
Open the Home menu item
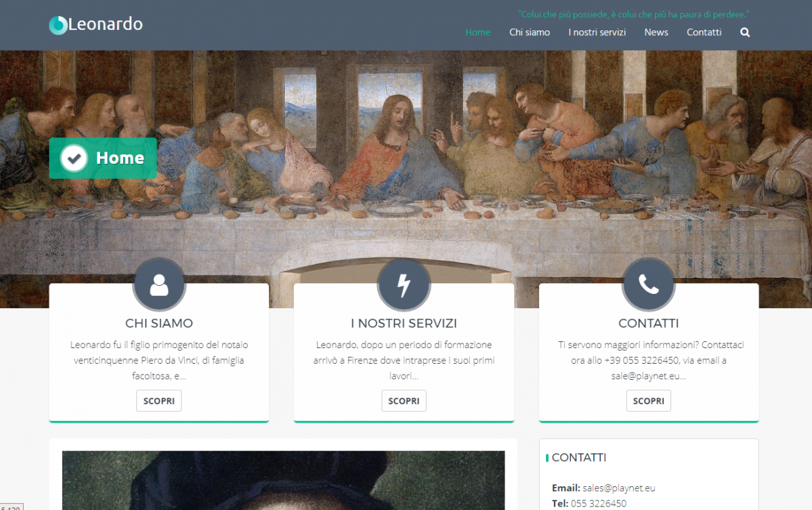tap(477, 32)
